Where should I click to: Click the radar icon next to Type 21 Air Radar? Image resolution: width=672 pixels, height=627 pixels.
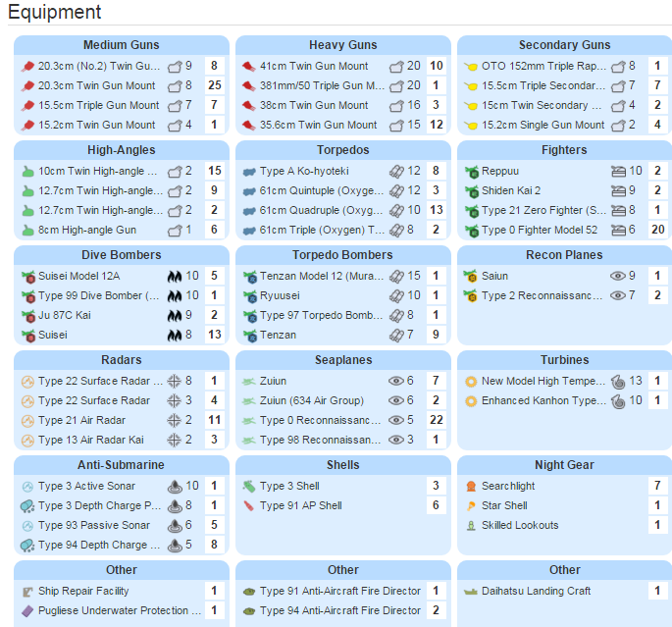27,421
